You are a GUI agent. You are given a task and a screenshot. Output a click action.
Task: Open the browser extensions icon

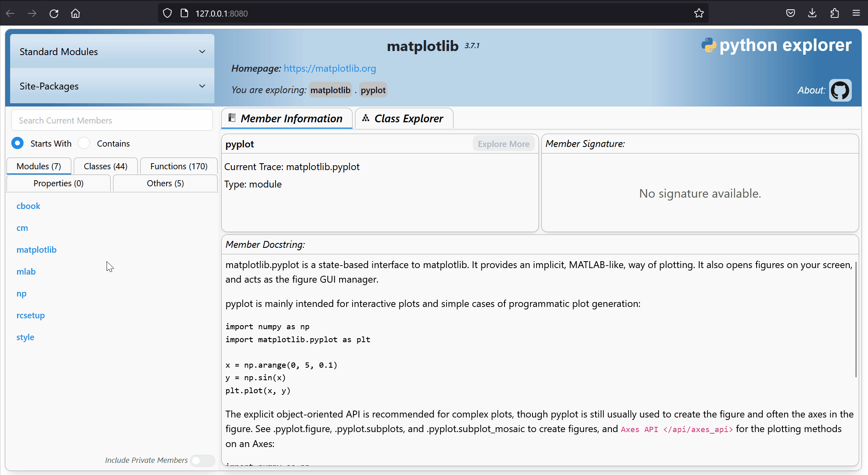pyautogui.click(x=834, y=13)
